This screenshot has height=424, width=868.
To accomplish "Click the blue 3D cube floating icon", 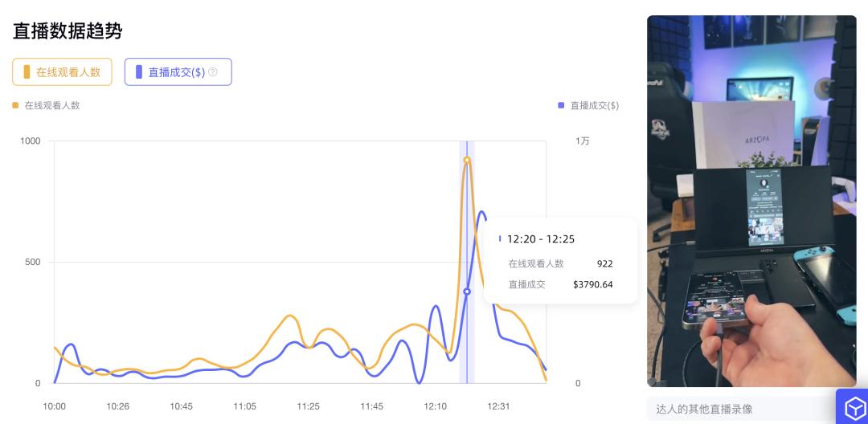I will (852, 407).
